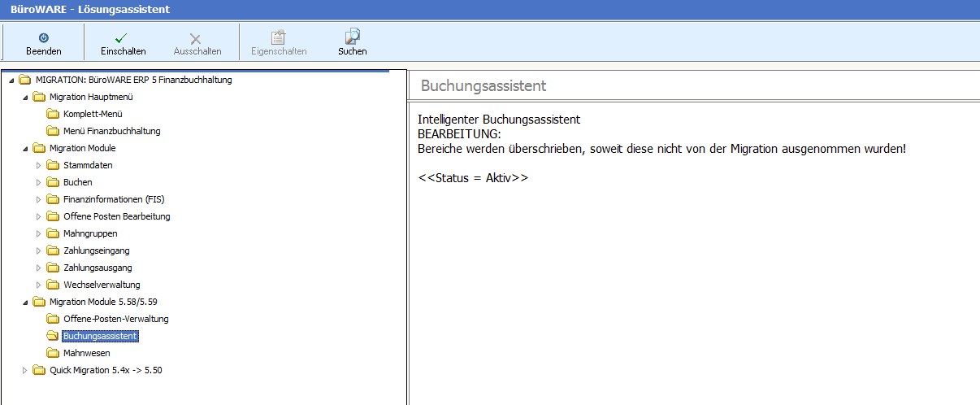Click the Status = Aktiv text

[x=472, y=178]
